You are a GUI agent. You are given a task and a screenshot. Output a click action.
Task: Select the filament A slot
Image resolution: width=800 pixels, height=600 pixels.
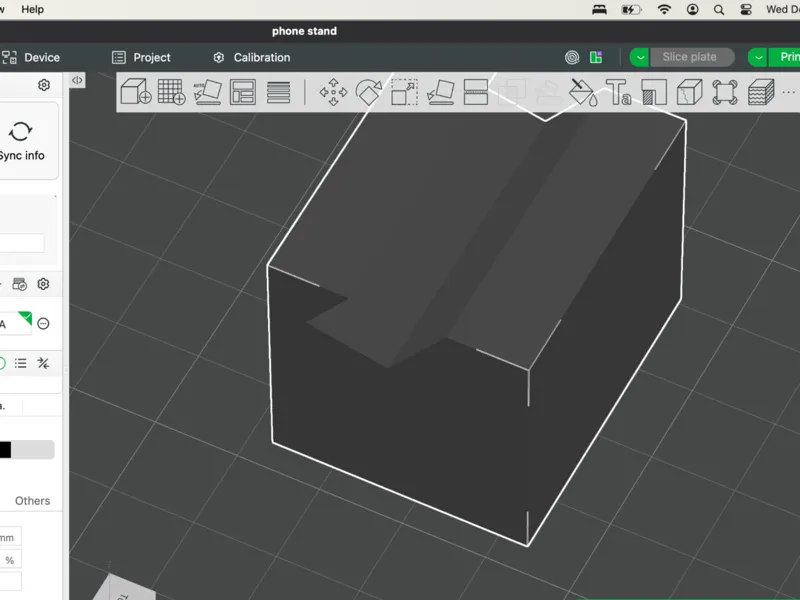[x=15, y=323]
